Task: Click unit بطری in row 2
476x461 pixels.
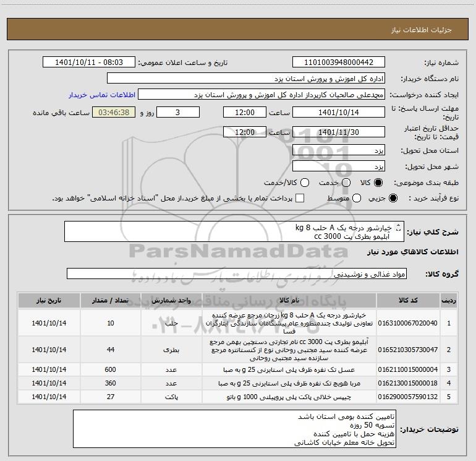Action: point(171,350)
